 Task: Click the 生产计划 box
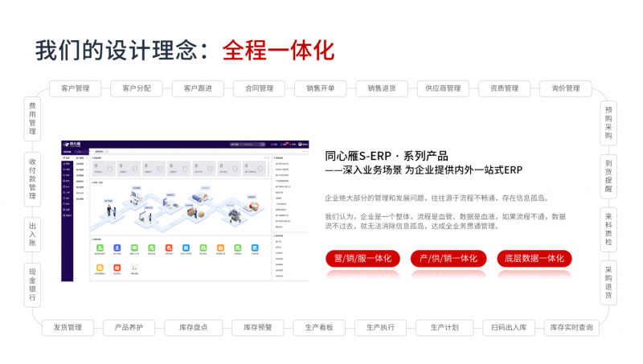click(444, 328)
